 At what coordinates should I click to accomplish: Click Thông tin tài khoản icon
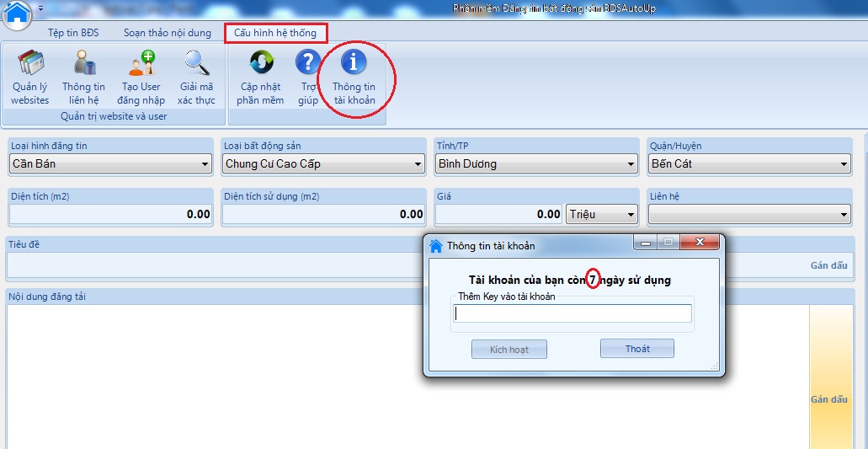pos(354,77)
